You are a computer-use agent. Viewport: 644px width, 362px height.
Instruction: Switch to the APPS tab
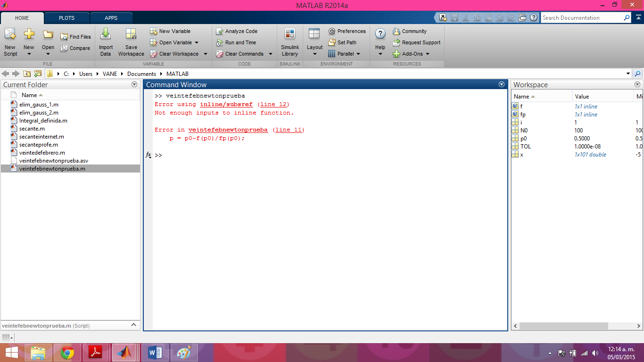[x=111, y=18]
